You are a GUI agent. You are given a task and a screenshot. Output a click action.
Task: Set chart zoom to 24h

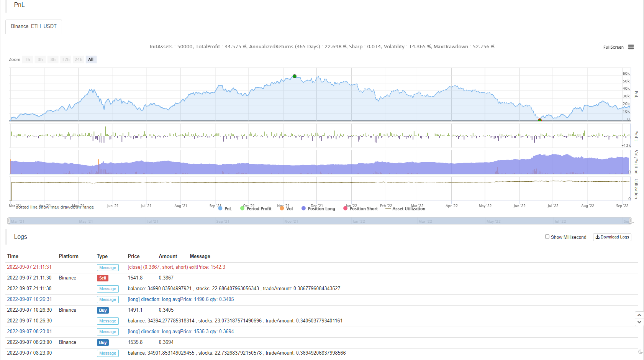pos(79,59)
